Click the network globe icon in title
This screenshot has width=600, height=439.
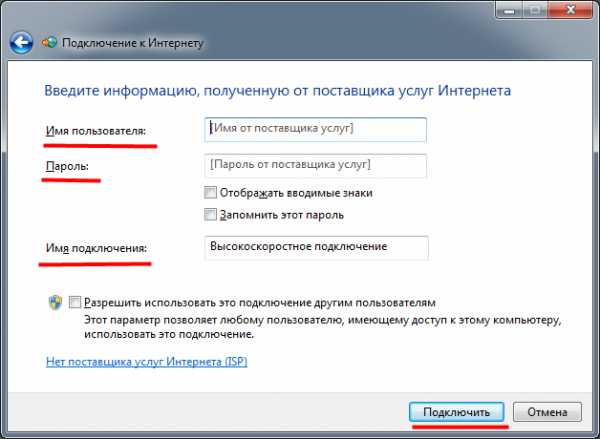coord(49,42)
